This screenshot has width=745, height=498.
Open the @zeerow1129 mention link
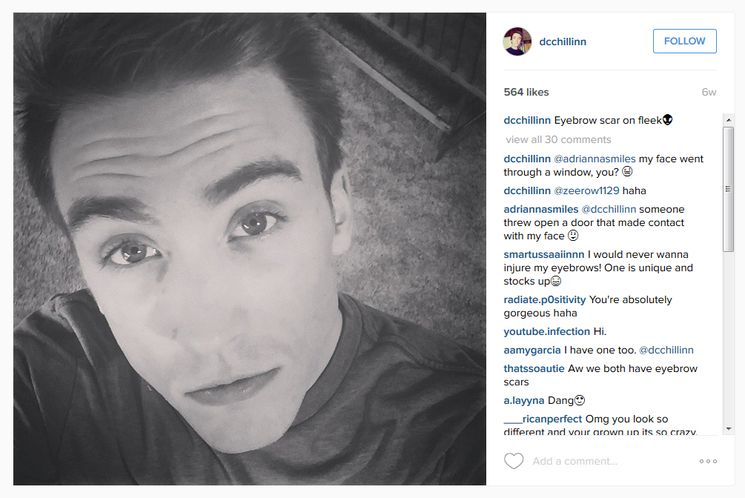coord(586,191)
